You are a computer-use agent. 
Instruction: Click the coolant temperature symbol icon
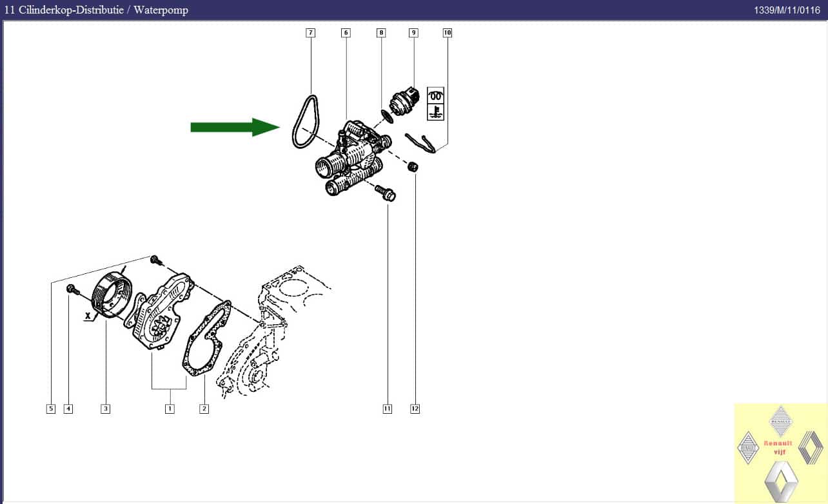[x=436, y=112]
